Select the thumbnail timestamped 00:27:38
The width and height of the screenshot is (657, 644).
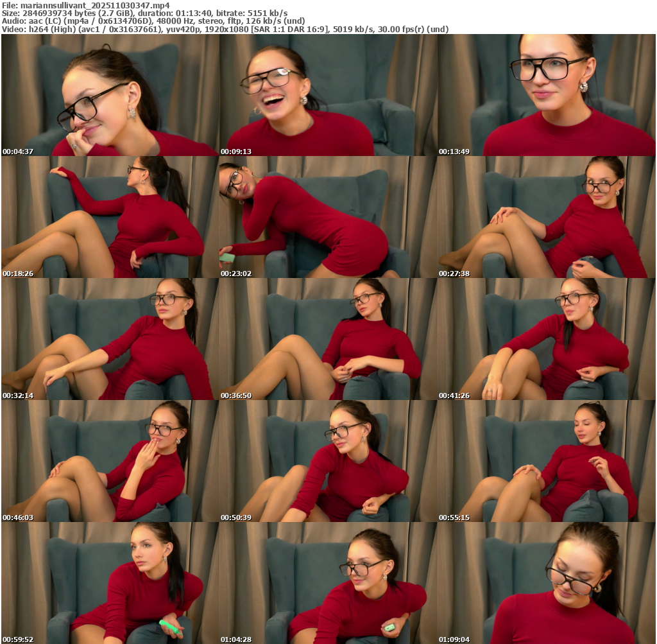(547, 217)
